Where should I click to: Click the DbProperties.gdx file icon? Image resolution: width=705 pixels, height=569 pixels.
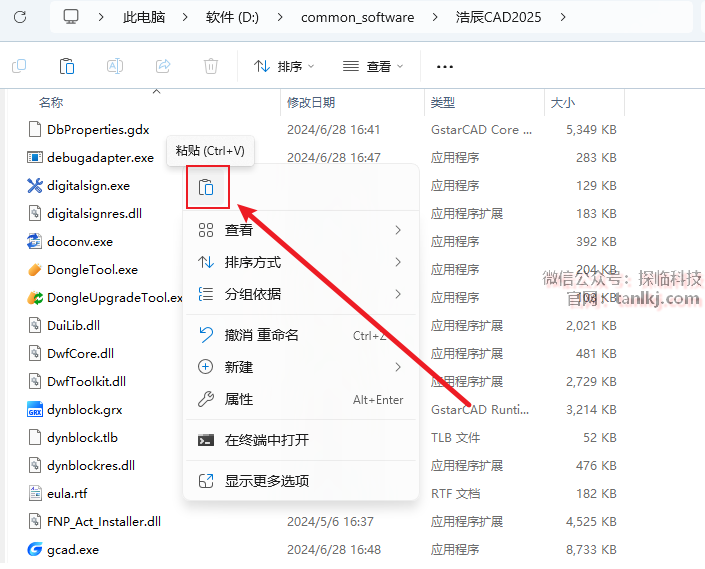pos(35,129)
